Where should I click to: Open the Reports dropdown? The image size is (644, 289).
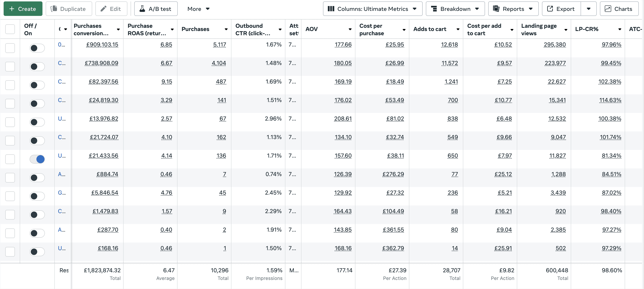pyautogui.click(x=514, y=9)
